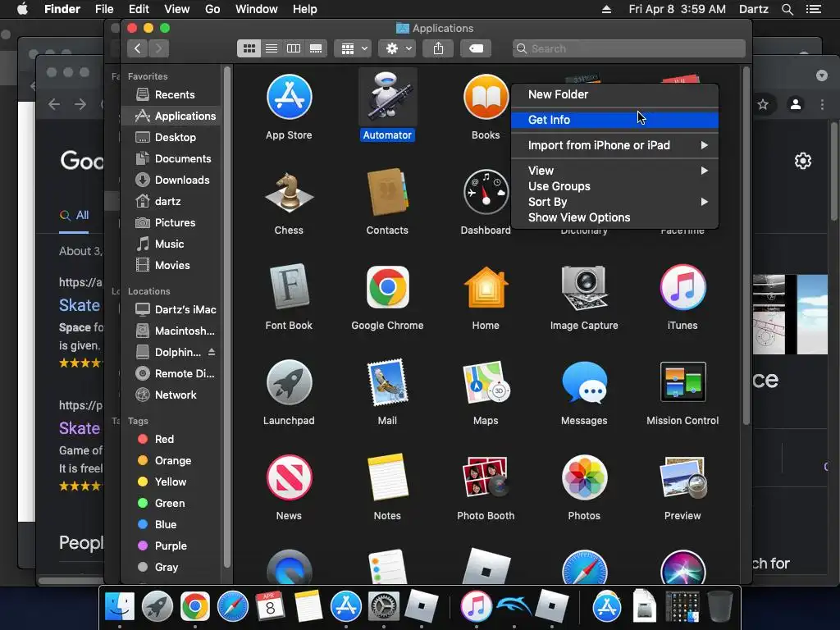Open Spotlight search in menu bar
The image size is (840, 630).
coord(787,9)
